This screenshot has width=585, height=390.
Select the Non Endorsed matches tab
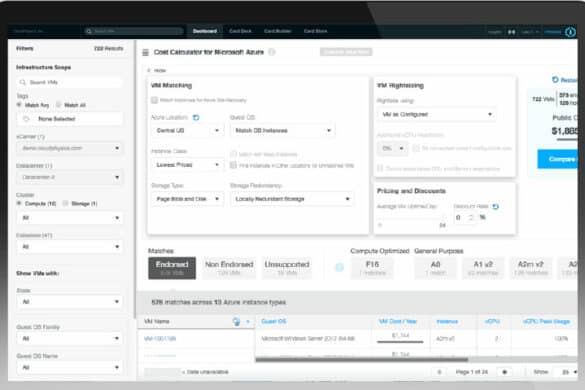pos(229,268)
